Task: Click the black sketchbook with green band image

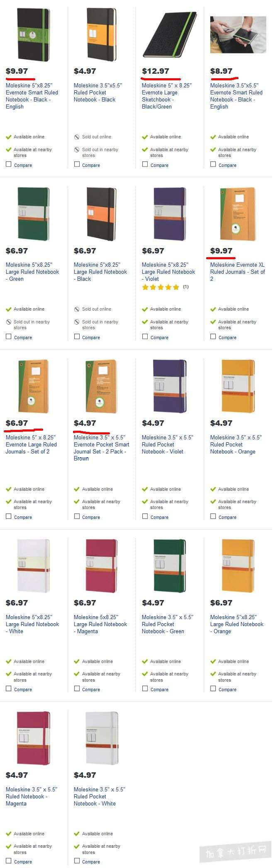Action: click(169, 34)
